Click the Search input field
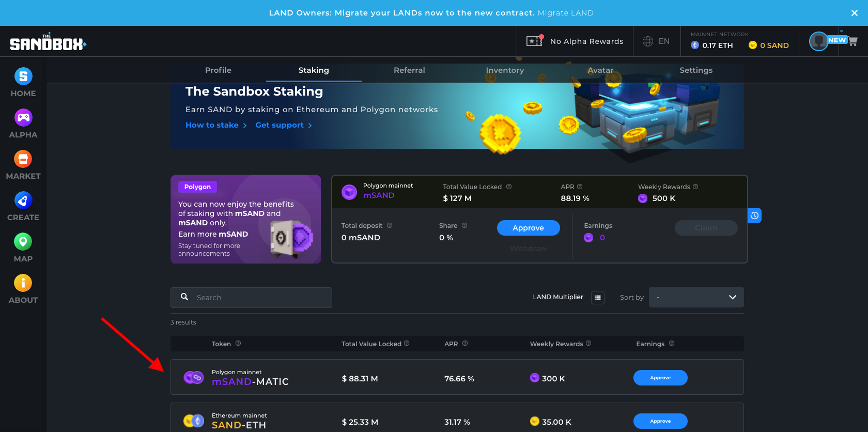 pyautogui.click(x=251, y=298)
